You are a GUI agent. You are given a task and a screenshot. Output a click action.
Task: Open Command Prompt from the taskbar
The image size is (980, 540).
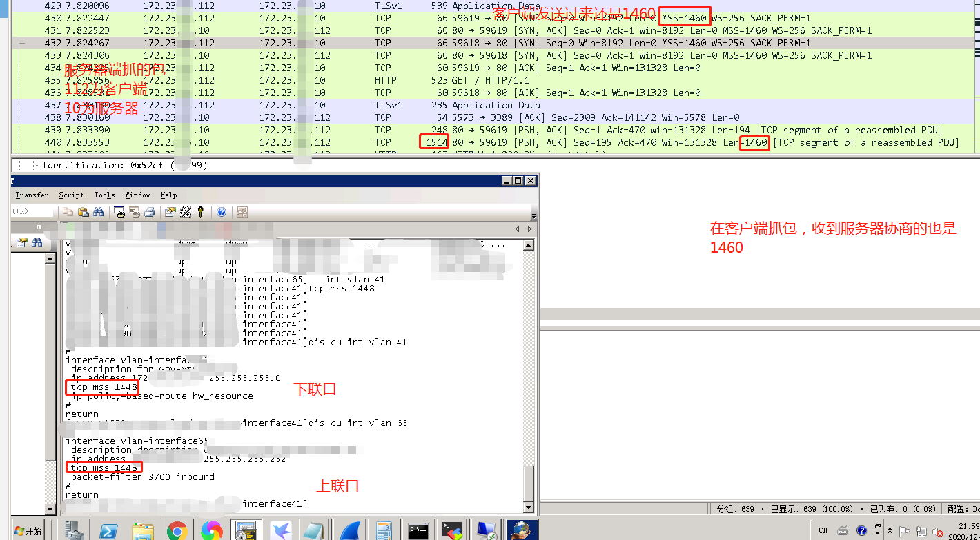(419, 530)
